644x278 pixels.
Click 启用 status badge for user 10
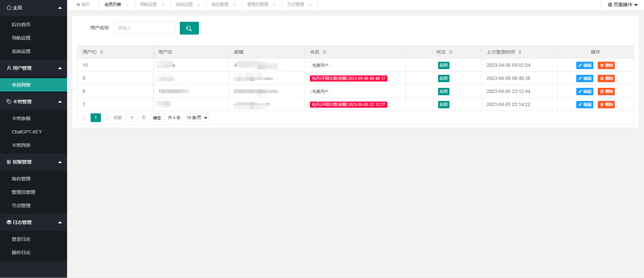(443, 65)
